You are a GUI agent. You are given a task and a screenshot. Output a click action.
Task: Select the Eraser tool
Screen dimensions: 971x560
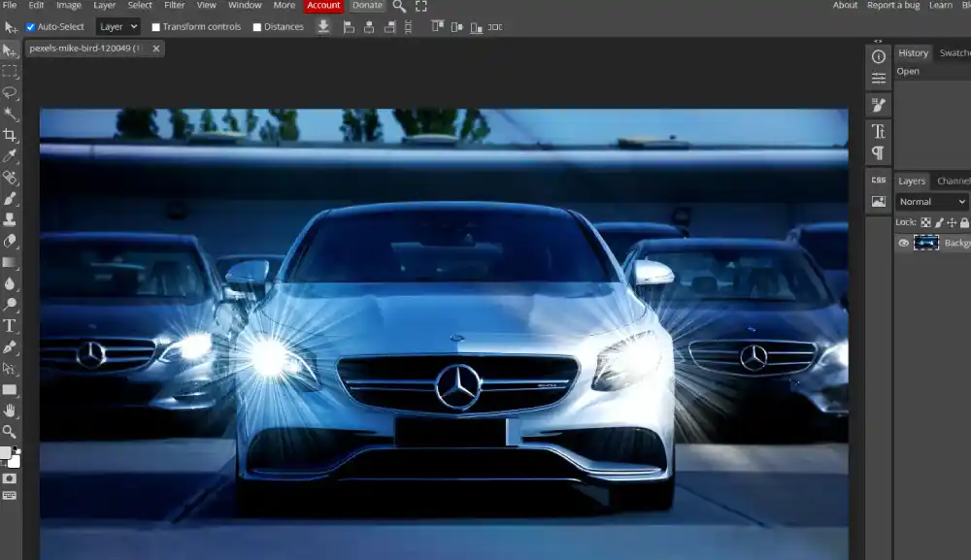(10, 241)
